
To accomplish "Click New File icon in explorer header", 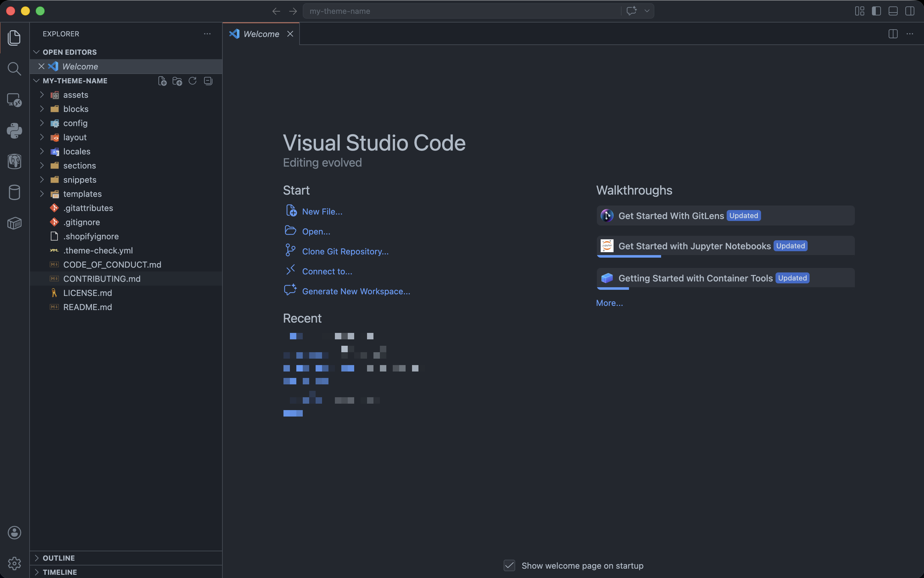I will (162, 81).
